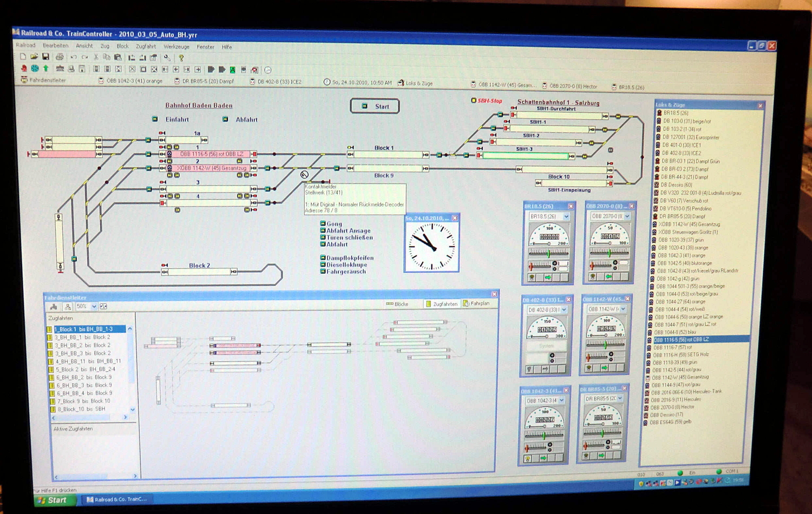Click the Kontaktmelder circle symbol on track
Image resolution: width=812 pixels, height=514 pixels.
pos(304,174)
